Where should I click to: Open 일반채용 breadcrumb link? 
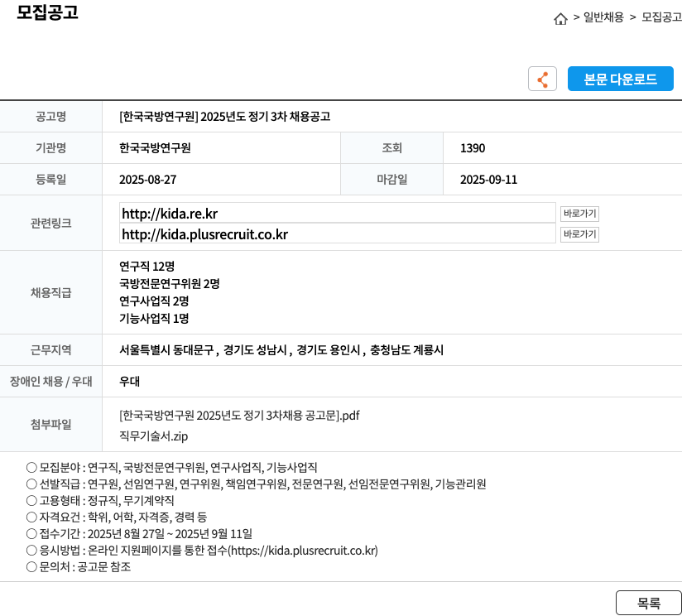[x=603, y=17]
